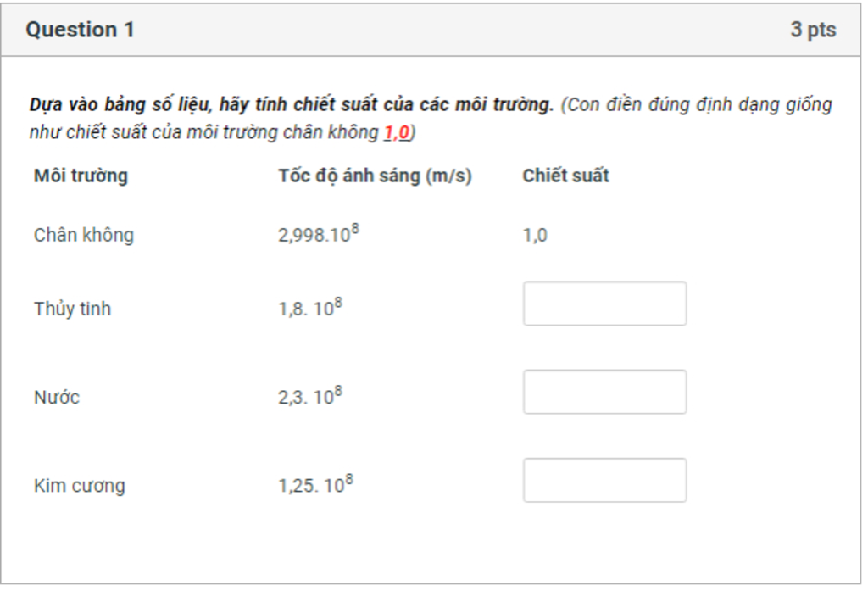The height and width of the screenshot is (591, 868).
Task: Click the Thủy tinh row label
Action: point(73,309)
